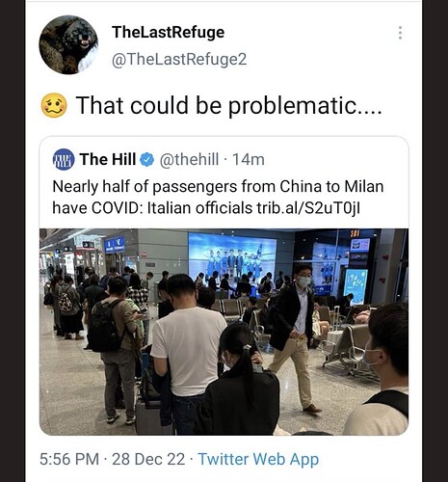This screenshot has height=482, width=448.
Task: Click the 28 Dec 22 date
Action: coord(148,459)
